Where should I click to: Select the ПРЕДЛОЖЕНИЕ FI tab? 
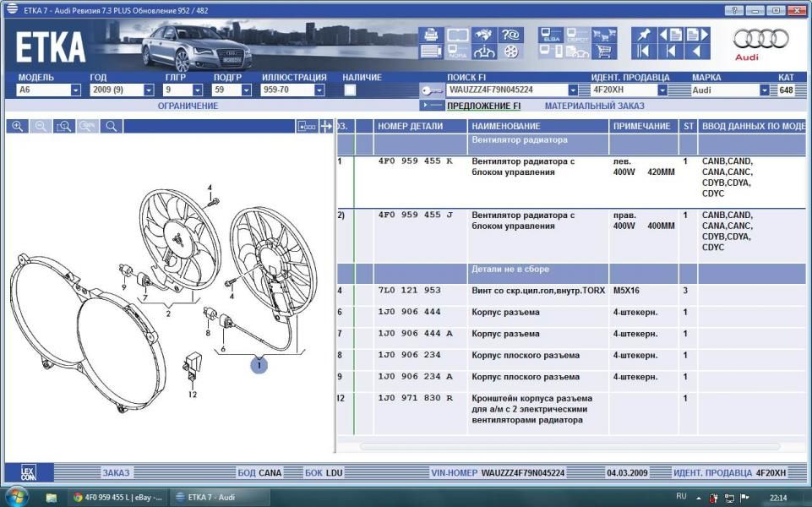point(483,106)
